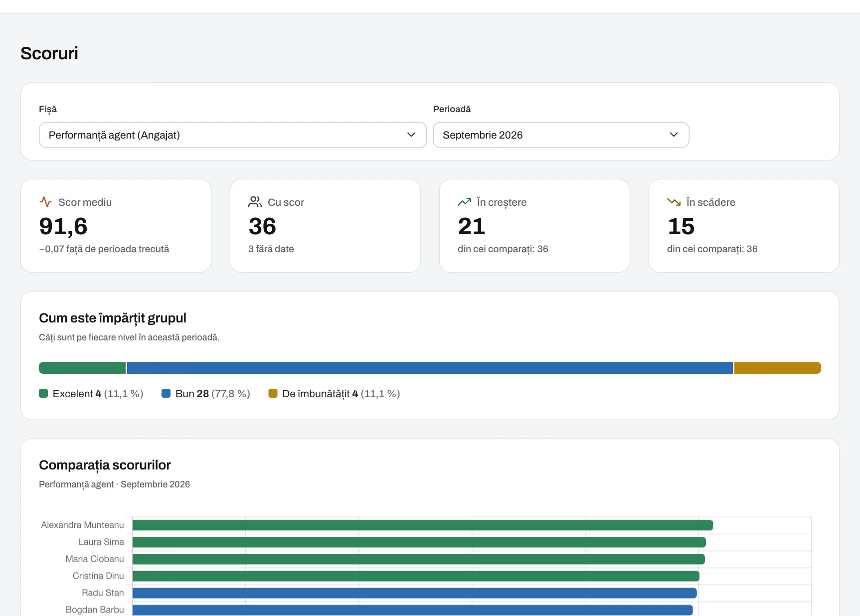The width and height of the screenshot is (860, 616).
Task: Click the Cu scor value 36
Action: (262, 226)
